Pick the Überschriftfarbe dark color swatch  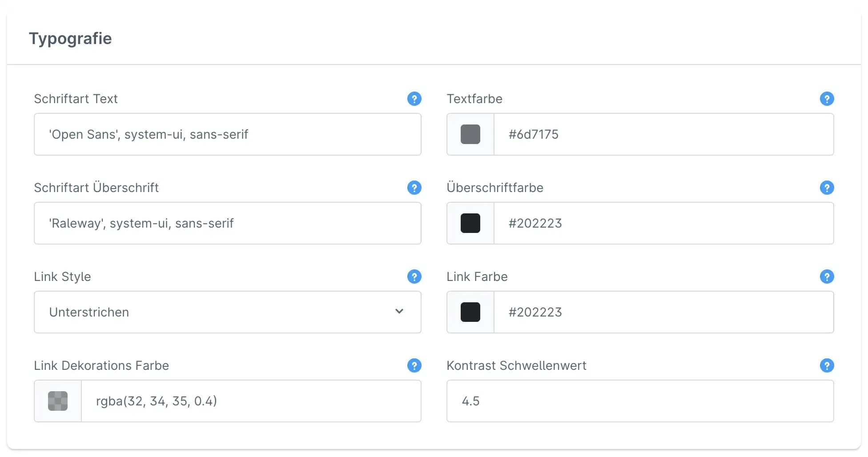point(470,223)
